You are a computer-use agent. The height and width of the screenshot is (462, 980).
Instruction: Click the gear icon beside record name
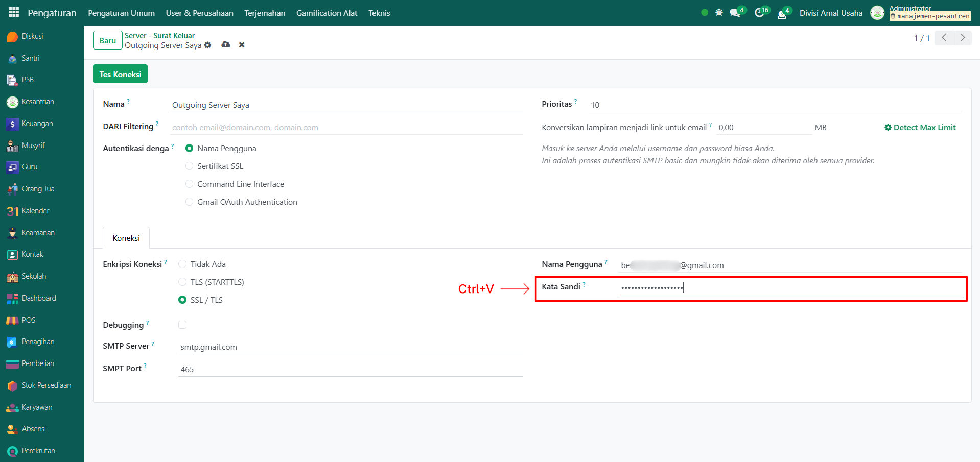(x=207, y=45)
